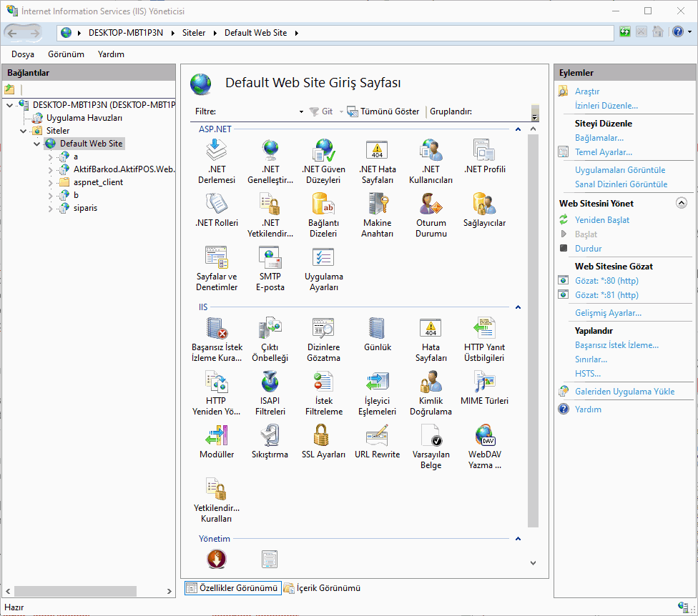Screen dimensions: 698x616
Task: Open .NET Kullanıcıları feature
Action: click(431, 161)
